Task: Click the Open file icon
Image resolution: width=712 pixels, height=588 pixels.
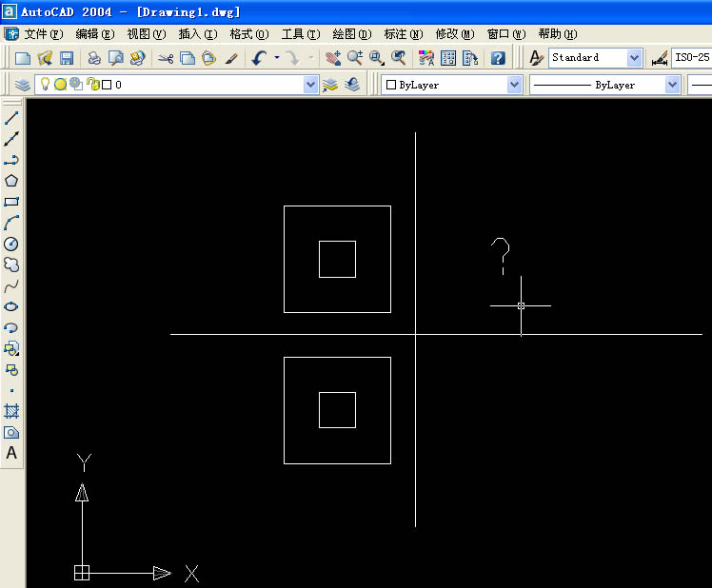Action: [x=45, y=58]
